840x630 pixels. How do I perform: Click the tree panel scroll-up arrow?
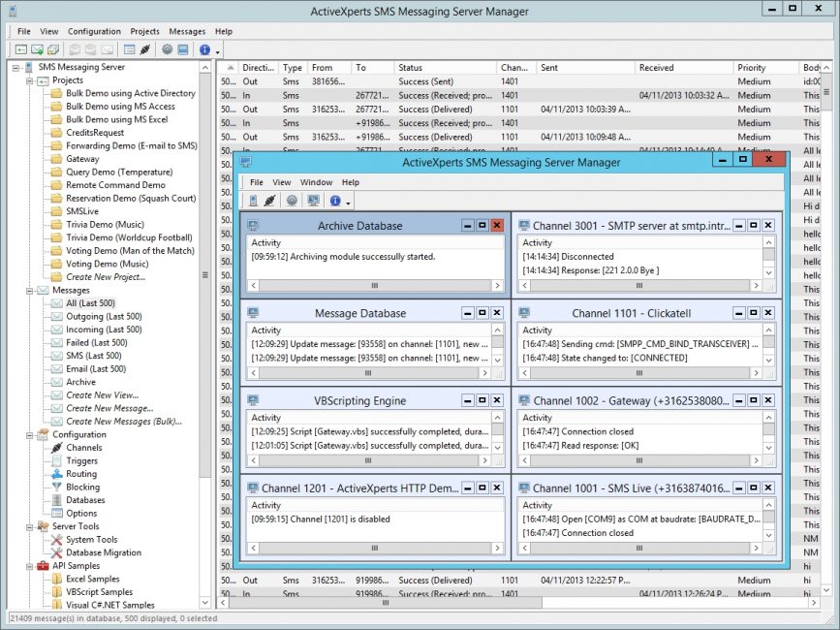tap(205, 68)
